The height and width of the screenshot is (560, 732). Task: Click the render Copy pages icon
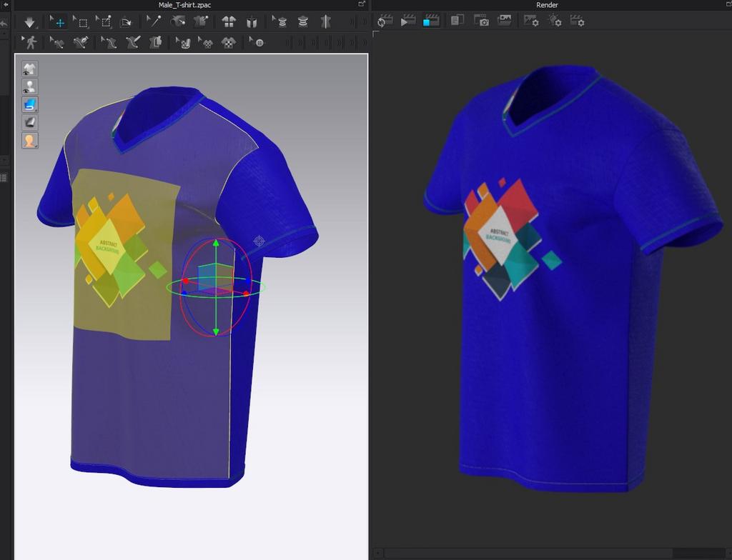[457, 20]
